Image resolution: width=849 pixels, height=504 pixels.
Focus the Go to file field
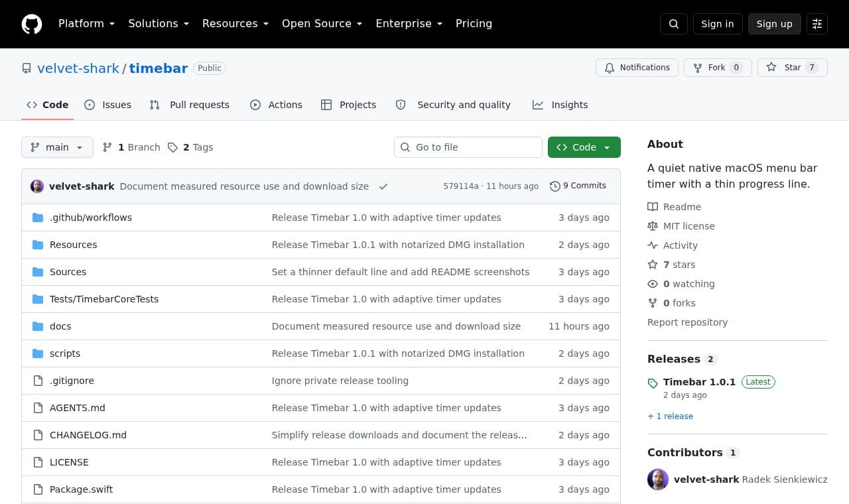(x=468, y=147)
